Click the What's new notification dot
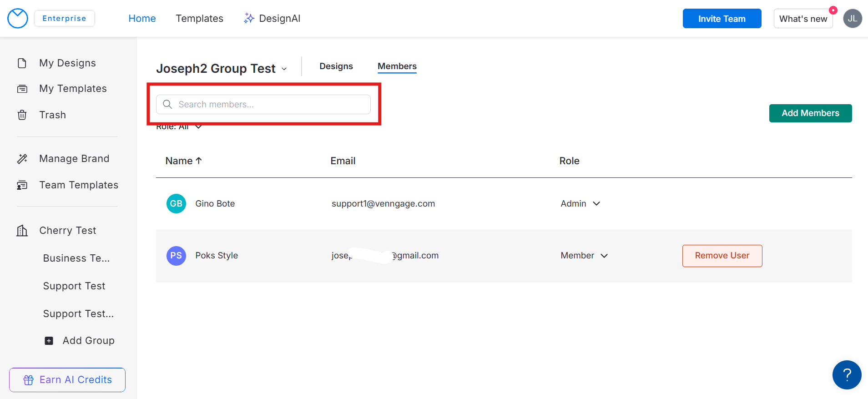 pos(833,10)
